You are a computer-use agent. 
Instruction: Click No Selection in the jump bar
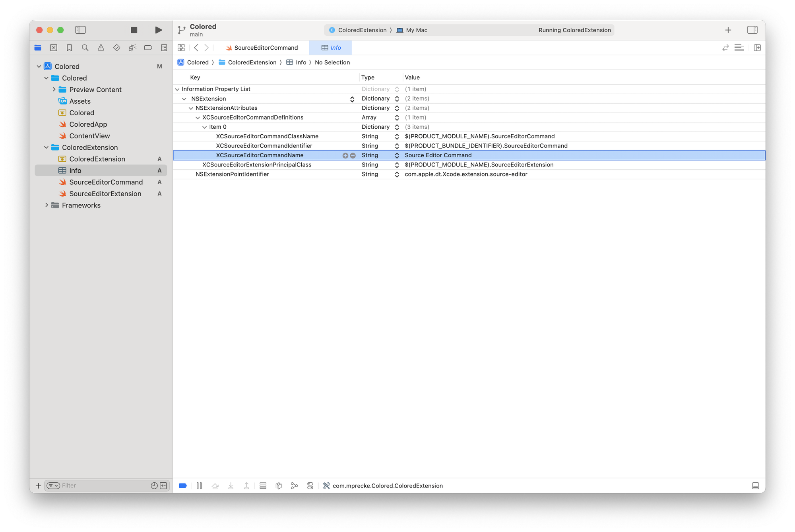pyautogui.click(x=332, y=62)
